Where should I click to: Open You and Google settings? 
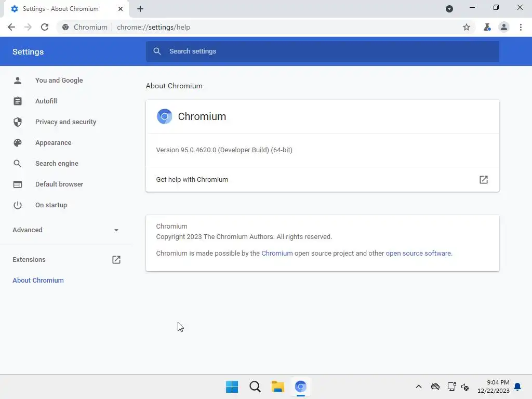click(x=59, y=81)
